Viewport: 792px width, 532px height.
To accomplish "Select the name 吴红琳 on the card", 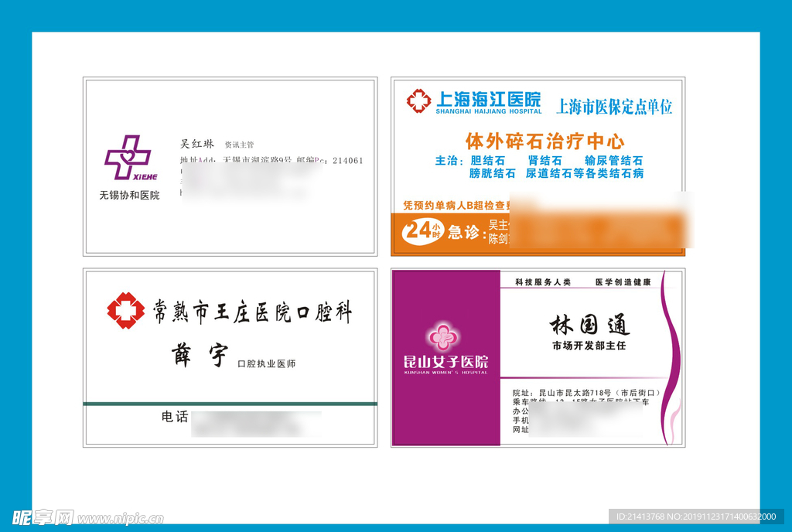I will (x=197, y=144).
